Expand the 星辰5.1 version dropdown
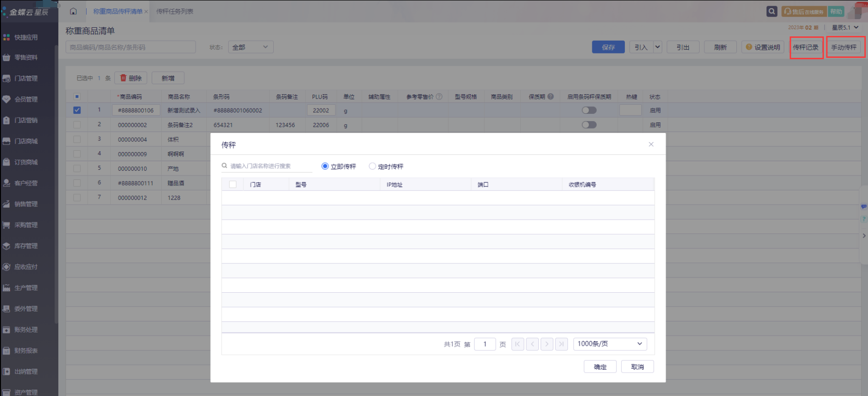This screenshot has height=396, width=868. (845, 27)
